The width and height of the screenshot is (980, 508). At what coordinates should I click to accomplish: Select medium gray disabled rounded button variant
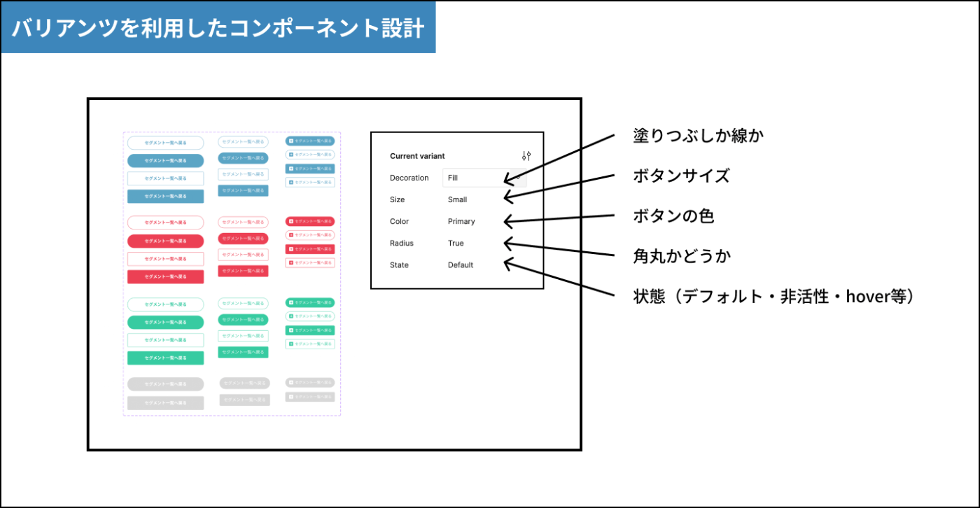(244, 383)
